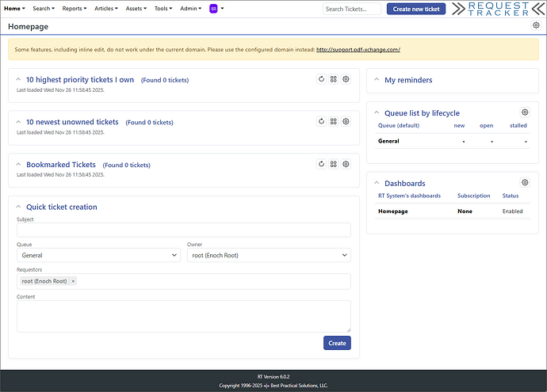Refresh the Bookmarked Tickets widget
This screenshot has width=547, height=392.
pyautogui.click(x=321, y=164)
